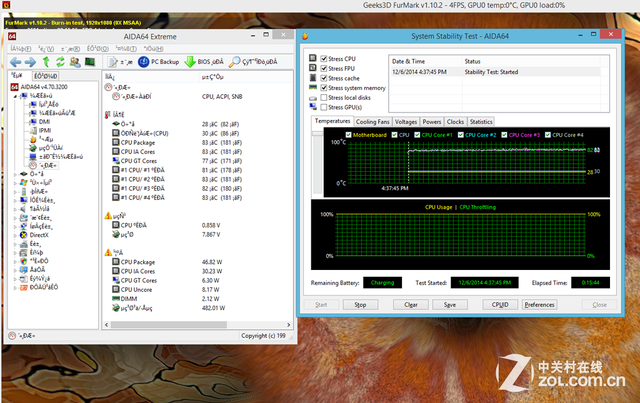This screenshot has width=640, height=403.
Task: Click the Save button
Action: point(450,305)
